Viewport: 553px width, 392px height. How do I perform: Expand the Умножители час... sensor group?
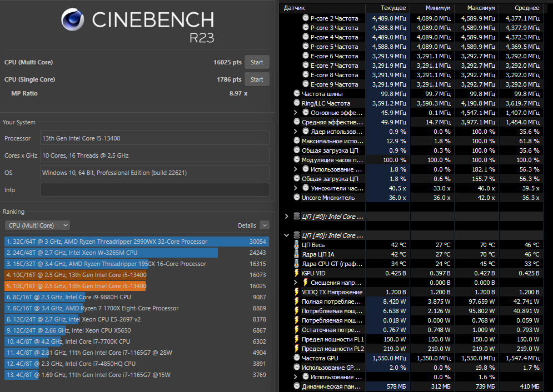click(296, 188)
